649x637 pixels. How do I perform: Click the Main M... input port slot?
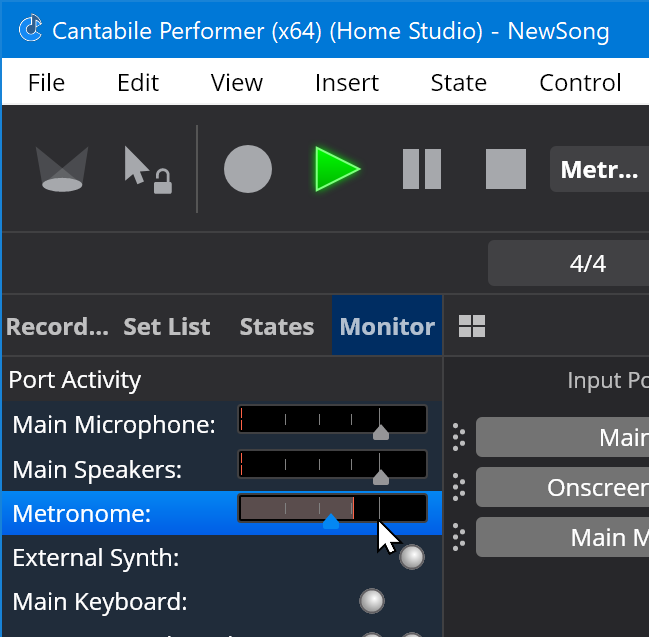point(562,537)
